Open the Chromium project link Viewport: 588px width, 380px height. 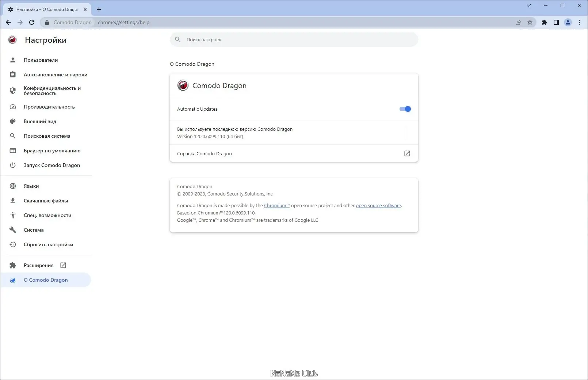coord(277,206)
